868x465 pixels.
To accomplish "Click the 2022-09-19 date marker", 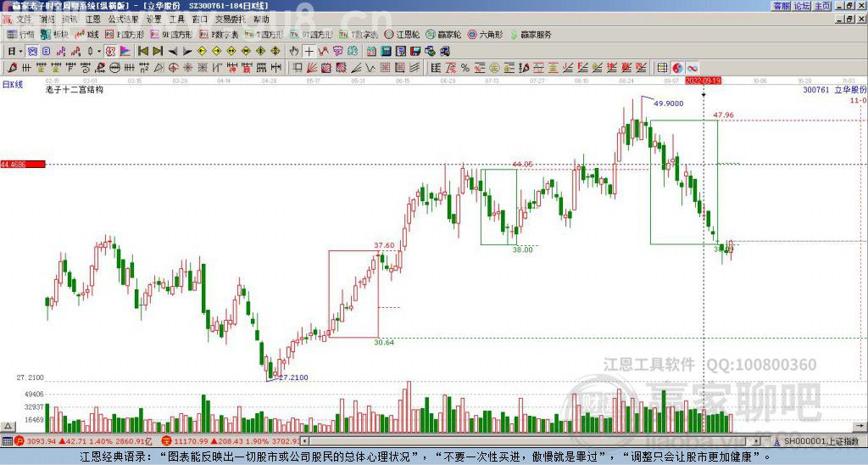I will [703, 81].
